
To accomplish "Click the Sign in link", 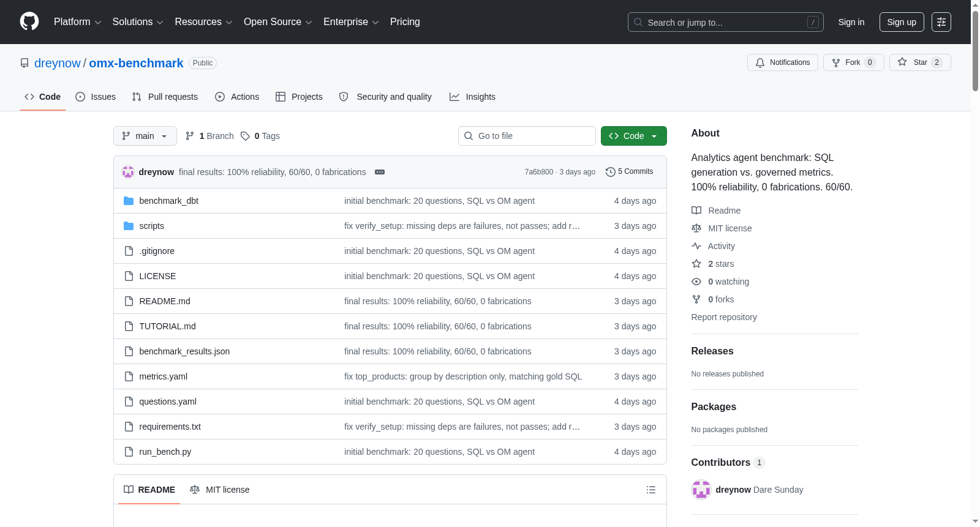I will pos(851,22).
